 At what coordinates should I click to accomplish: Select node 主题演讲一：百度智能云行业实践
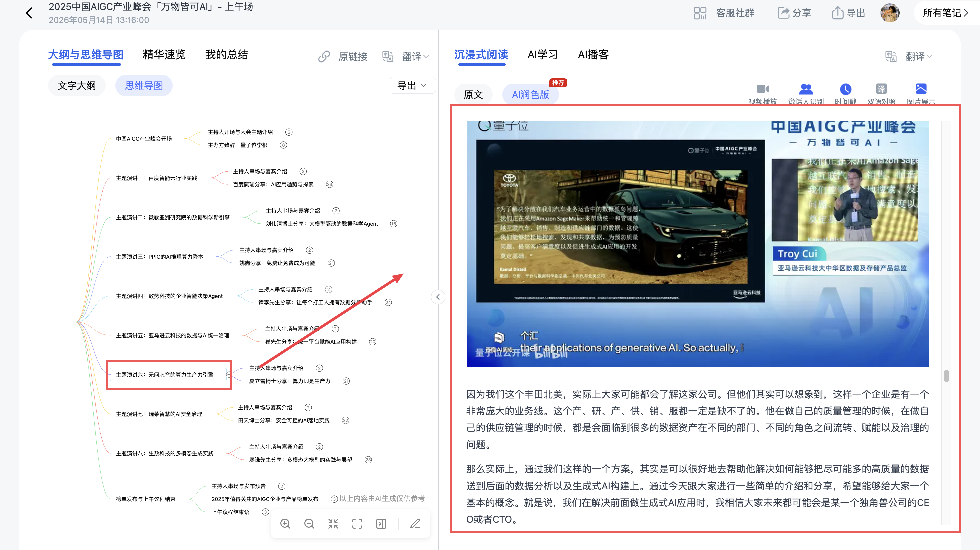click(156, 178)
